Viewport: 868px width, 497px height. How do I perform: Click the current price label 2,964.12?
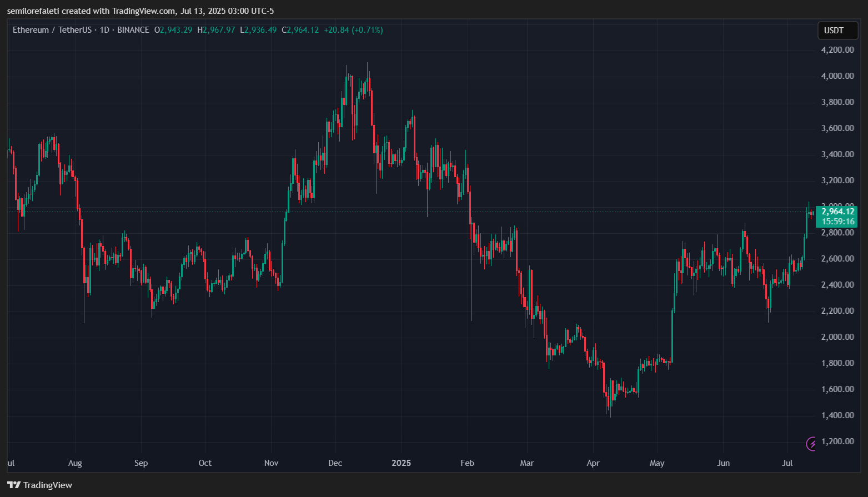coord(837,212)
